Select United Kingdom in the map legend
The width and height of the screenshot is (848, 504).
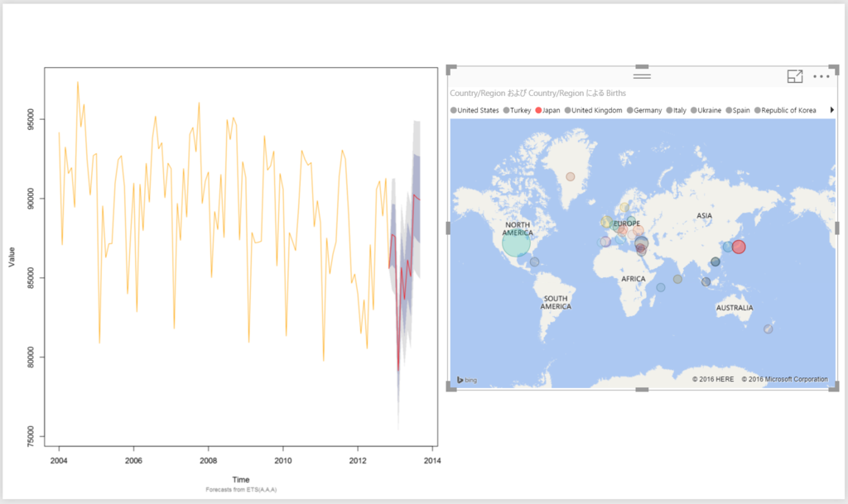(x=593, y=110)
